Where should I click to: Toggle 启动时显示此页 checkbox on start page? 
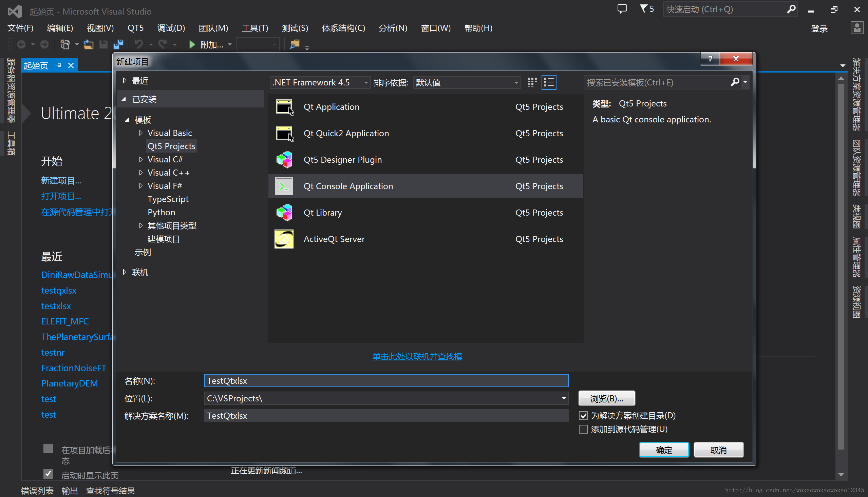48,474
